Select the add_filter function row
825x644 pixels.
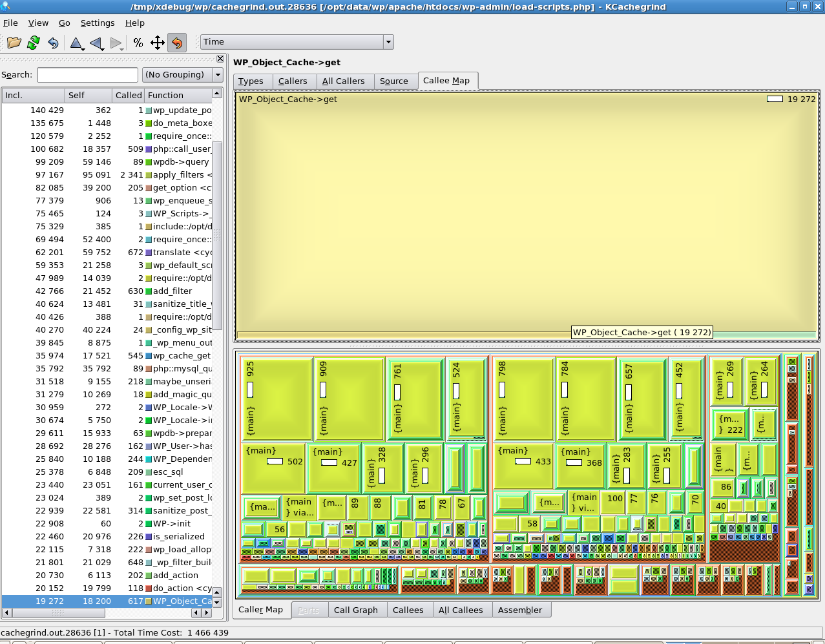click(107, 291)
